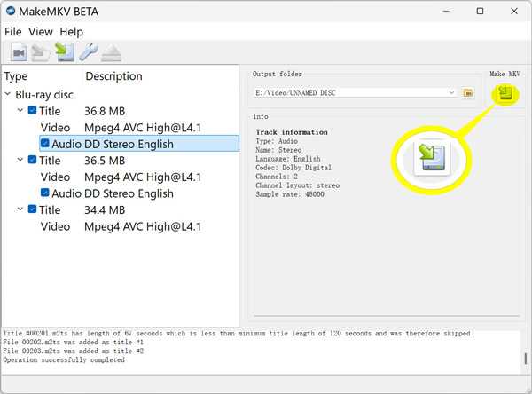Click the log panel scrollbar thumb

(x=525, y=359)
